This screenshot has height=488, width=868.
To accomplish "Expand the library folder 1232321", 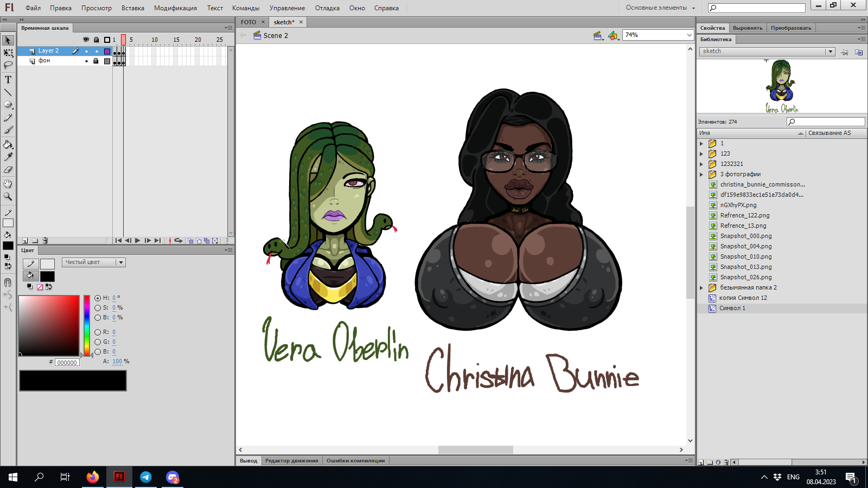I will coord(701,164).
